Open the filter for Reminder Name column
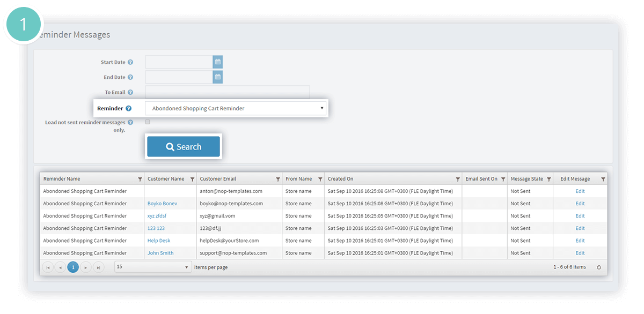644x314 pixels. (x=140, y=179)
